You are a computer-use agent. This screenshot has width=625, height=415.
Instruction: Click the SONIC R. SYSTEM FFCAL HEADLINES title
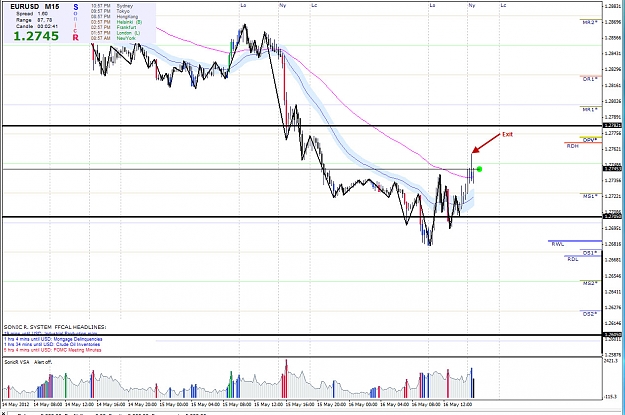(x=55, y=327)
